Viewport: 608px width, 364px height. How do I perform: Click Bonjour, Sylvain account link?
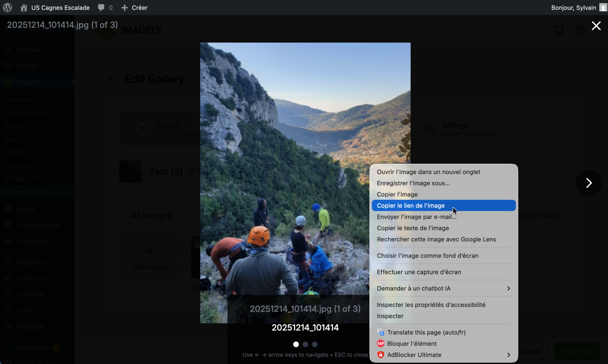(573, 8)
